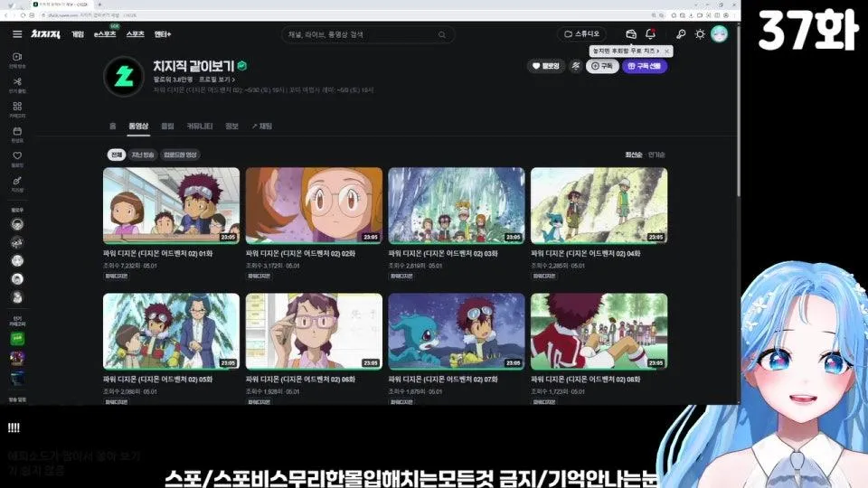Click the green Z channel avatar

coord(124,76)
